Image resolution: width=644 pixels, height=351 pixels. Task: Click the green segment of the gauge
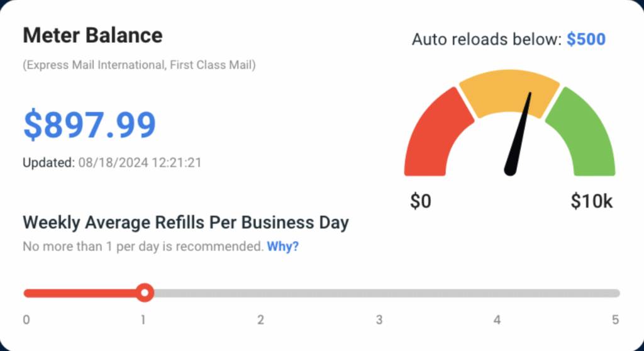[585, 133]
